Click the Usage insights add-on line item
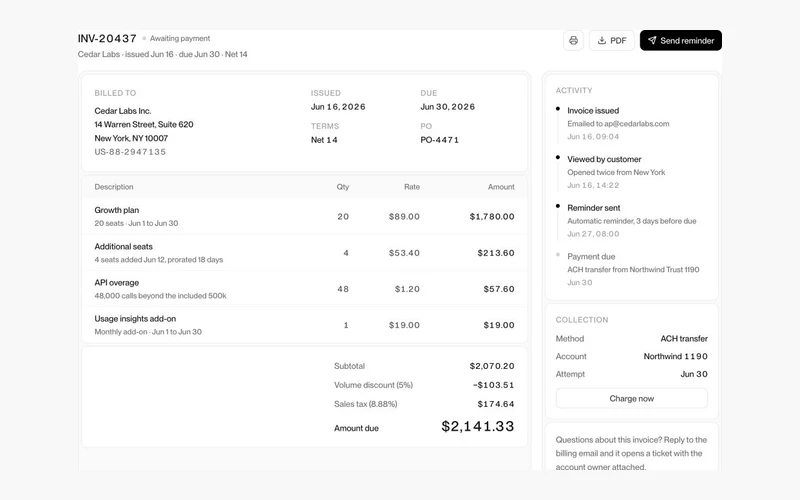Screen dimensions: 800x500 pyautogui.click(x=305, y=325)
